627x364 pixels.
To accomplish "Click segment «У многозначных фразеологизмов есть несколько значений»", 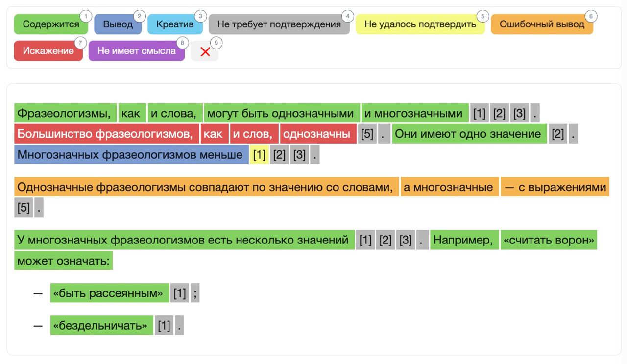I will click(x=184, y=240).
